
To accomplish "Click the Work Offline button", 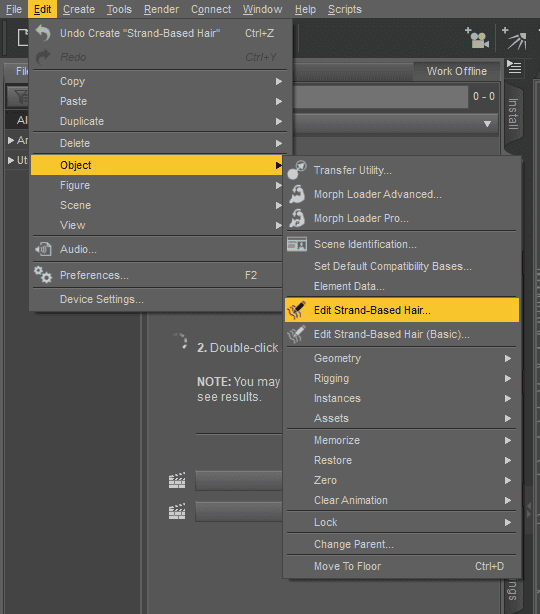I will point(457,71).
